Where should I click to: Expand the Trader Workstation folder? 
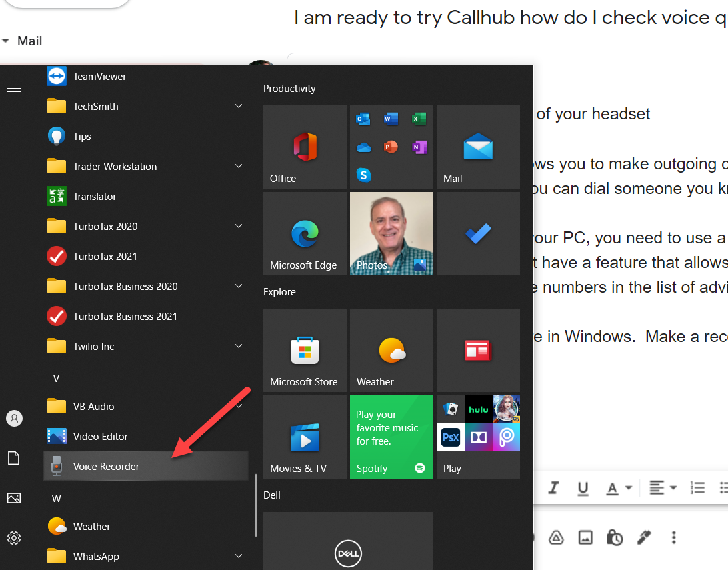[x=239, y=166]
